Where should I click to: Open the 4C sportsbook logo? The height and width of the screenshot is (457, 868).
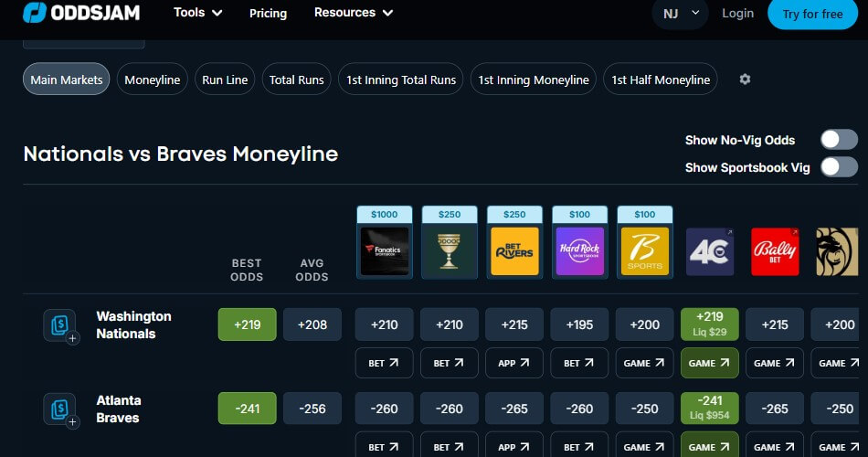(x=710, y=251)
